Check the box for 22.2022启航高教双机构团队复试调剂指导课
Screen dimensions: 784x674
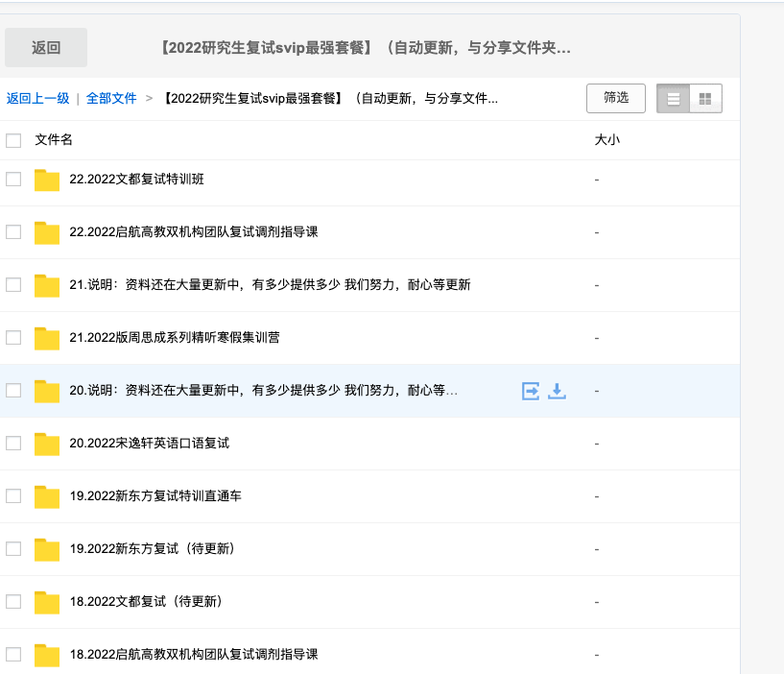[13, 232]
